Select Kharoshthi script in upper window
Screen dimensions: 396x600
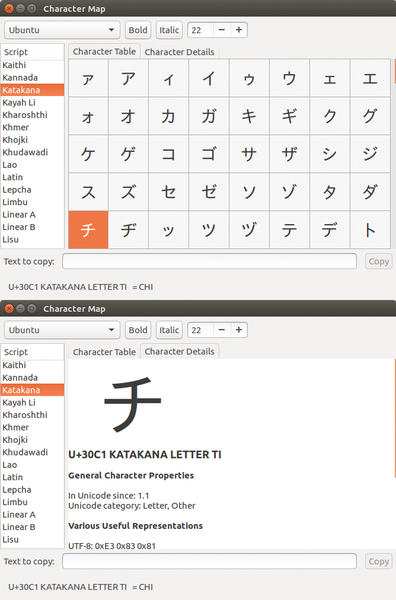32,115
